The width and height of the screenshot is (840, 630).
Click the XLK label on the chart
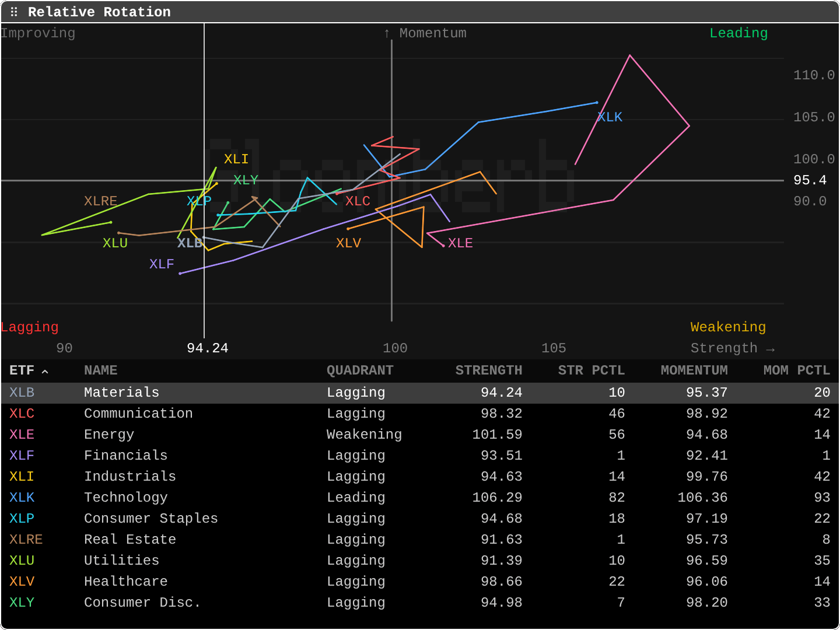610,117
